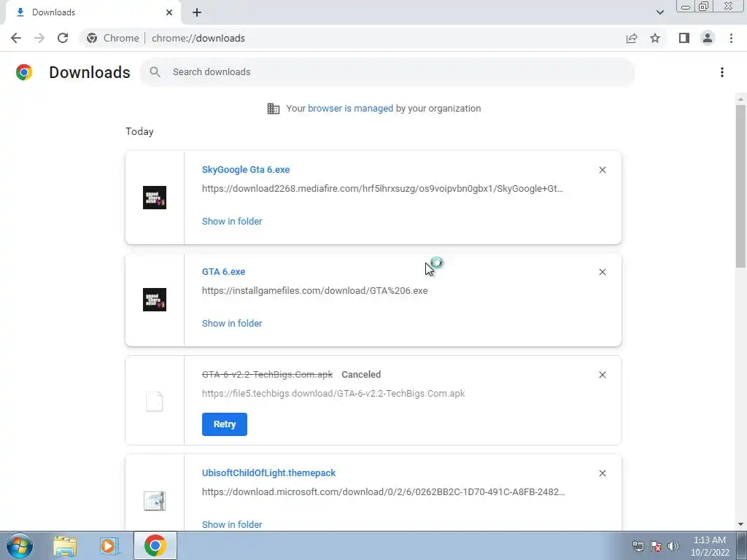747x560 pixels.
Task: Click the scrollbar up arrow
Action: [x=740, y=99]
